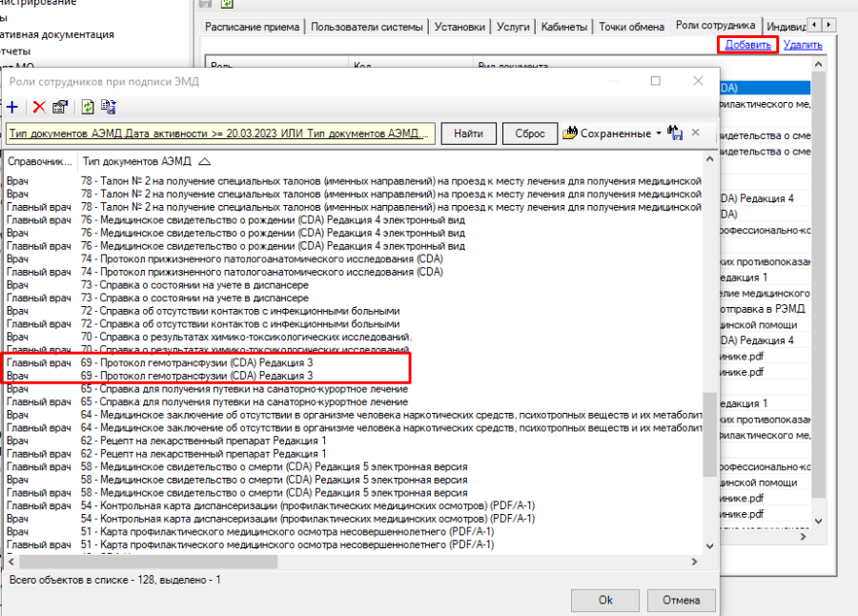Click the green refresh list icon
This screenshot has height=616, width=858.
(88, 107)
